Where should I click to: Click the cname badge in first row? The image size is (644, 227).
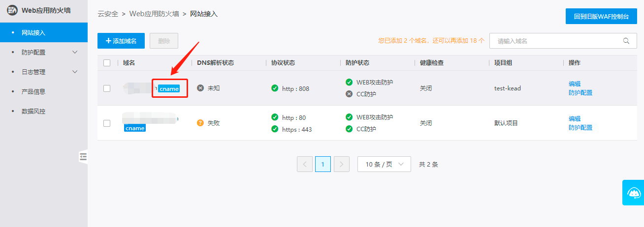(169, 89)
